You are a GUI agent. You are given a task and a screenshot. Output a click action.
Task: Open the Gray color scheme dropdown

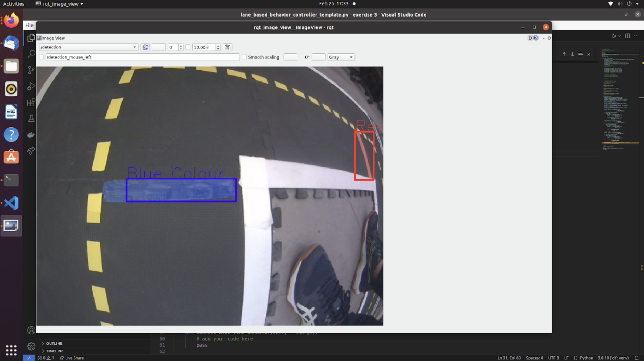pos(341,57)
